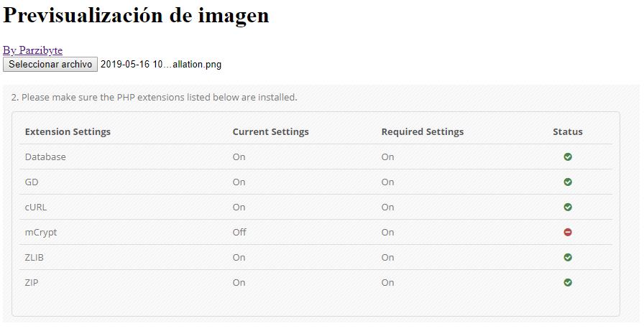The width and height of the screenshot is (644, 331).
Task: Open the By Parzibyte link
Action: (32, 50)
